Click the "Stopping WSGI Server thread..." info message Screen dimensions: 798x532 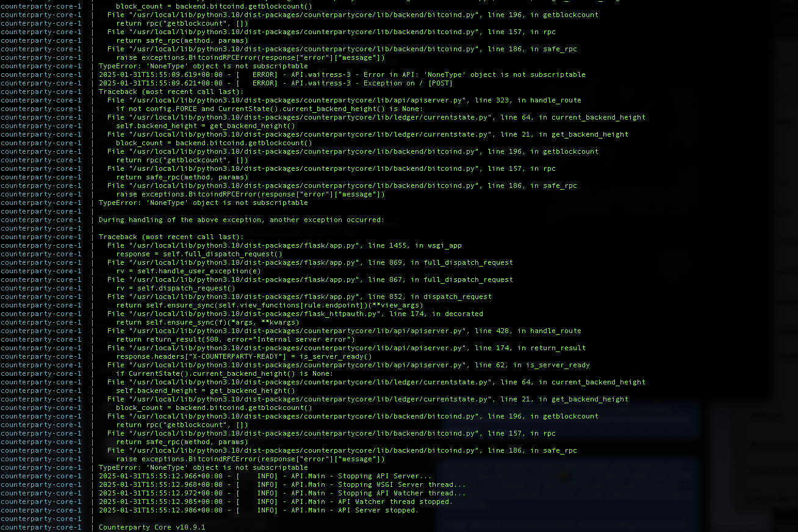[401, 484]
